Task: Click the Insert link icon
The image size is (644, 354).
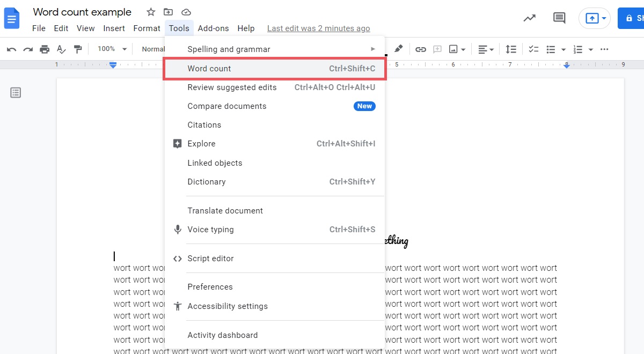Action: coord(421,49)
